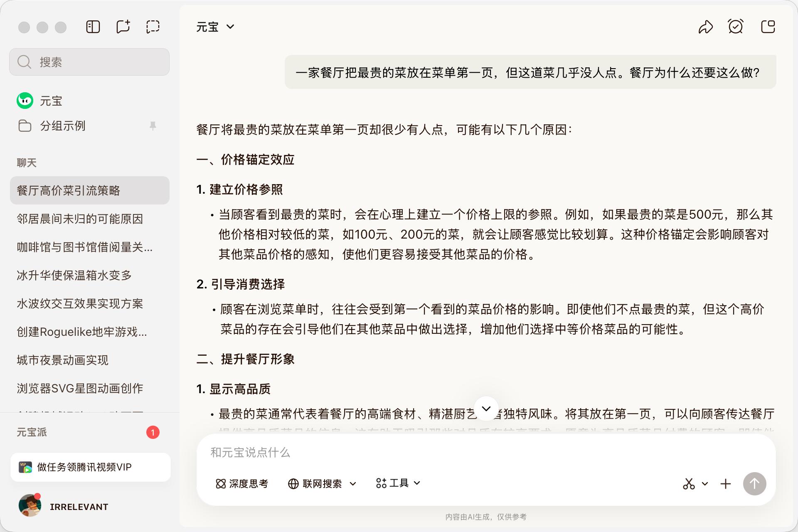This screenshot has height=532, width=798.
Task: Unpin the 分组示例 group pin
Action: [153, 126]
